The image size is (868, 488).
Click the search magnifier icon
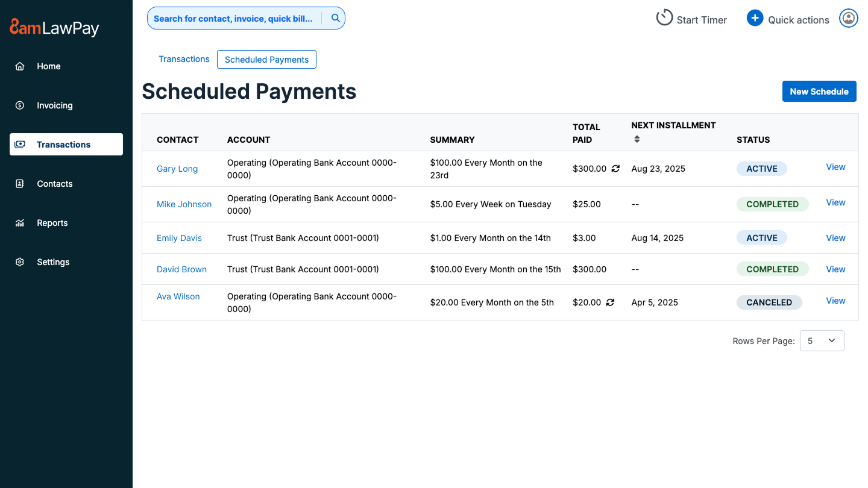tap(335, 18)
